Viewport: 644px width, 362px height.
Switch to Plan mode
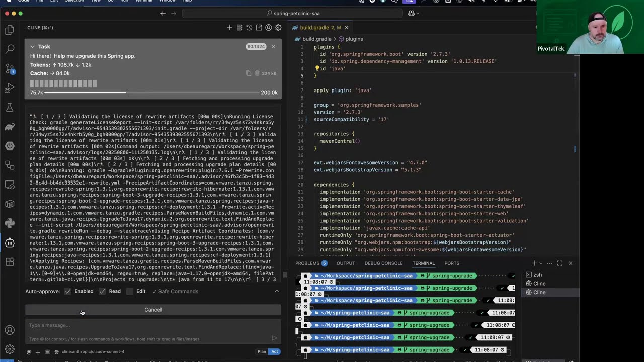[262, 352]
